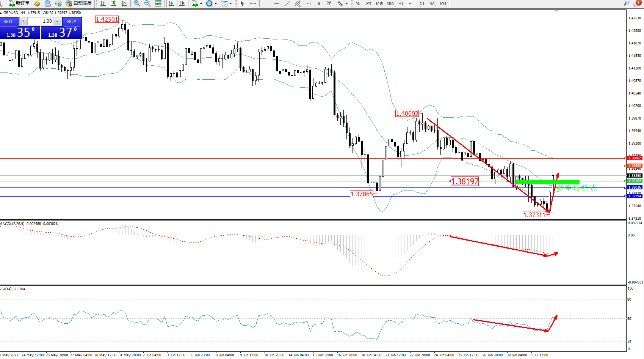
Task: Click the Zoom In magnifier icon
Action: (x=137, y=3)
